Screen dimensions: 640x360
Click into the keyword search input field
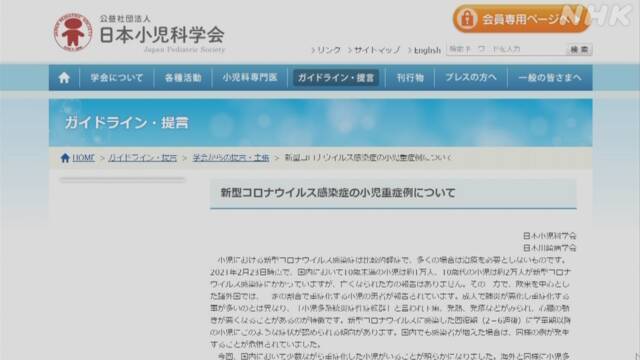click(506, 49)
